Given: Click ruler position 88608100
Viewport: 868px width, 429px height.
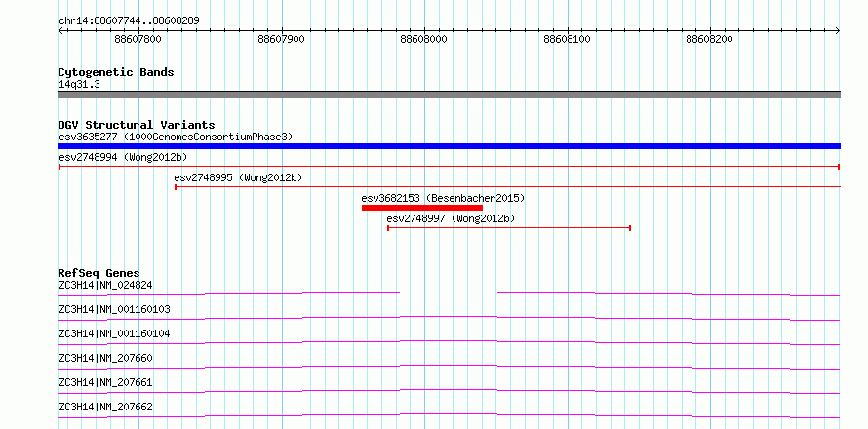Looking at the screenshot, I should tap(567, 39).
